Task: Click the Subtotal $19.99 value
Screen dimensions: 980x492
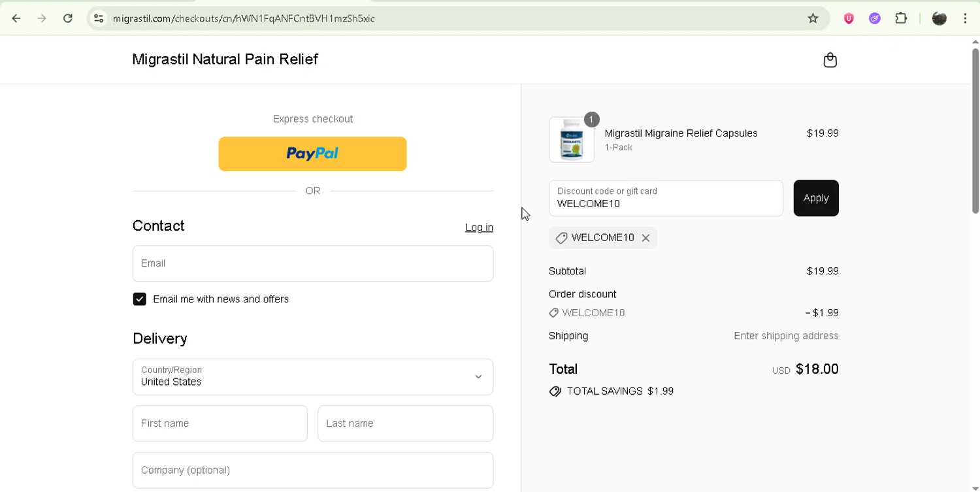Action: (x=823, y=271)
